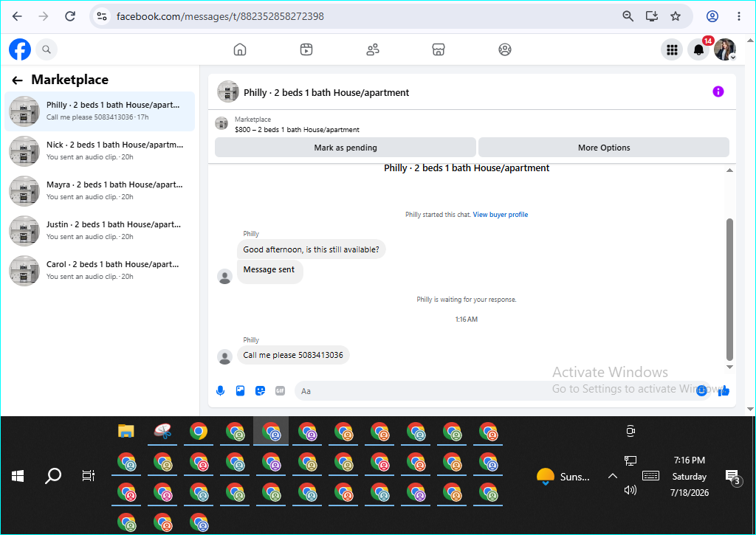Screen dimensions: 756x535
Task: Open the GIF picker icon
Action: pyautogui.click(x=280, y=391)
